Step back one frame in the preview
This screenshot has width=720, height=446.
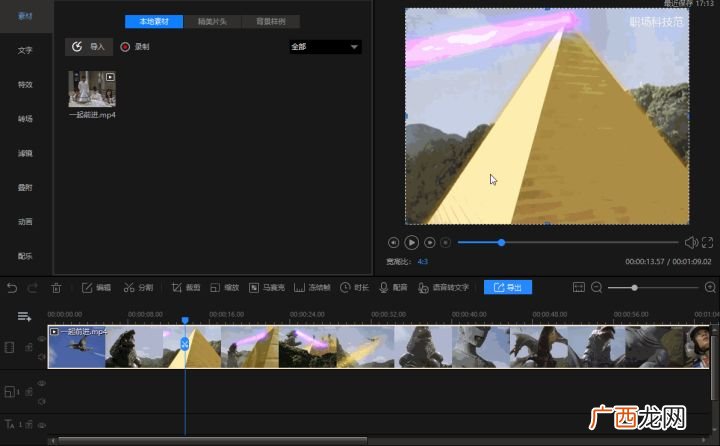(394, 243)
